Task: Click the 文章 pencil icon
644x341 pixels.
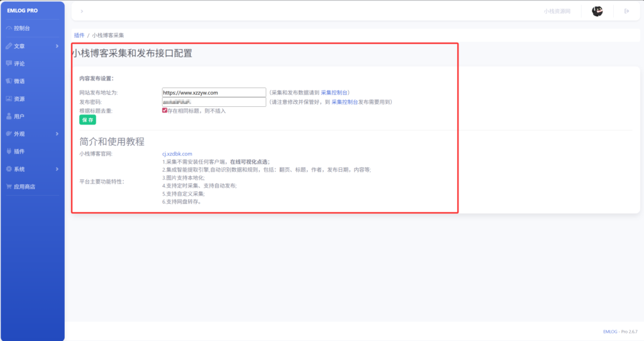Action: point(9,46)
